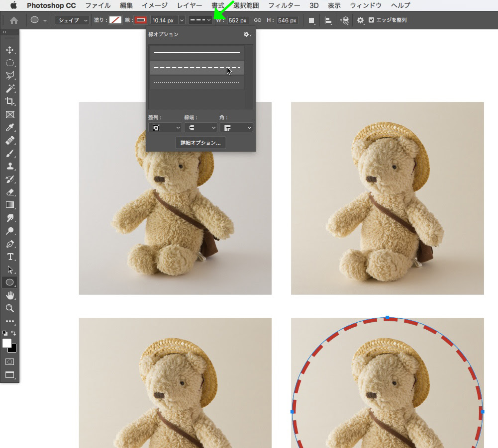Select the Frame tool
498x448 pixels.
pyautogui.click(x=10, y=114)
